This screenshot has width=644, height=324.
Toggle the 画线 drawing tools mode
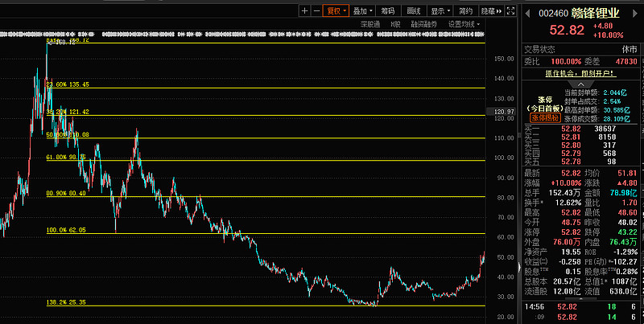(x=414, y=11)
